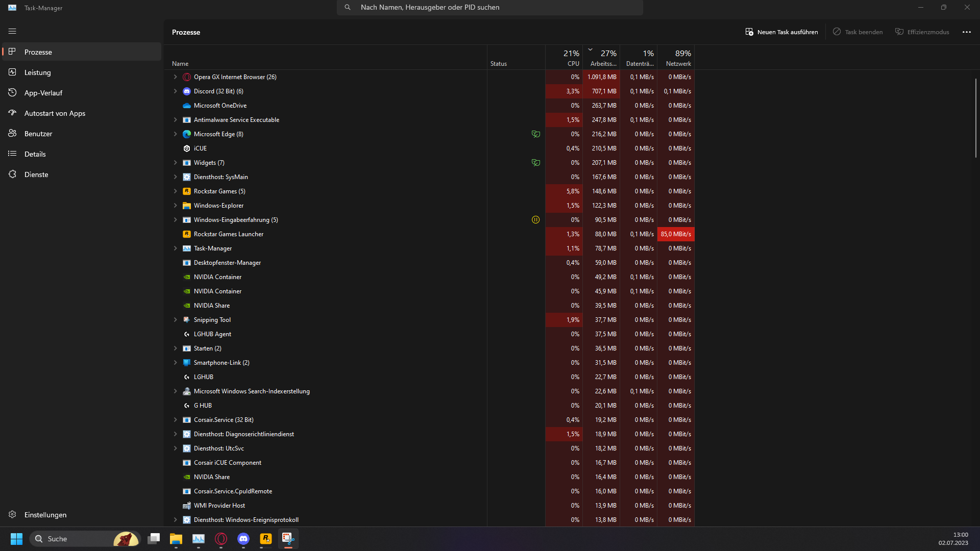Viewport: 980px width, 551px height.
Task: Click efficiency leaf icon on Microsoft Edge row
Action: pos(535,134)
